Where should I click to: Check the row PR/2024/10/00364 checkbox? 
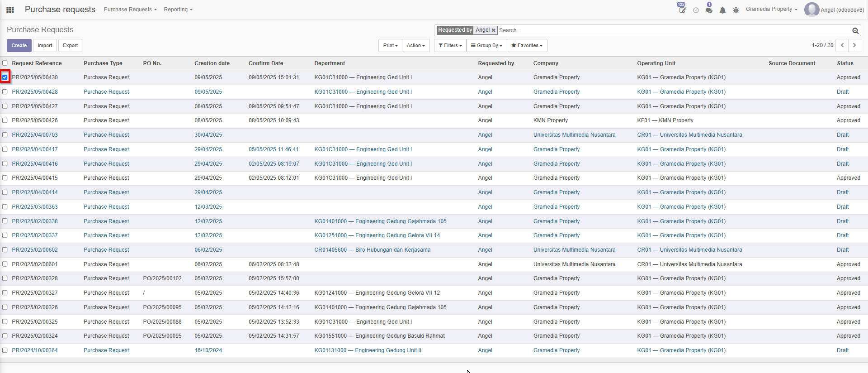[5, 350]
